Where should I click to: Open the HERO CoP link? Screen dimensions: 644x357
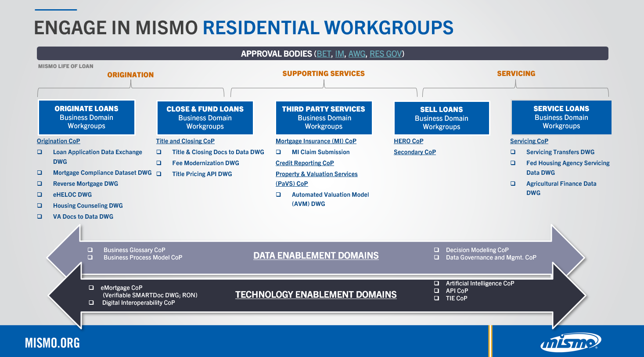[408, 141]
